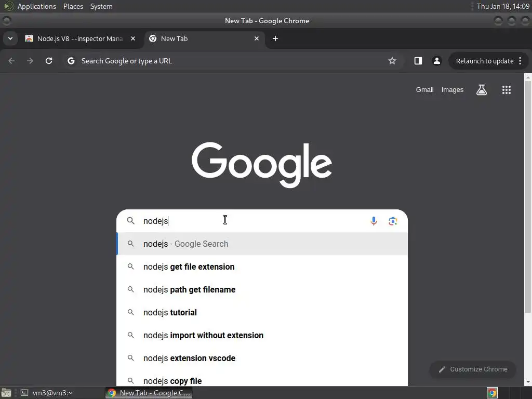This screenshot has width=532, height=399.
Task: Select the nodejs copy file suggestion
Action: click(x=262, y=378)
